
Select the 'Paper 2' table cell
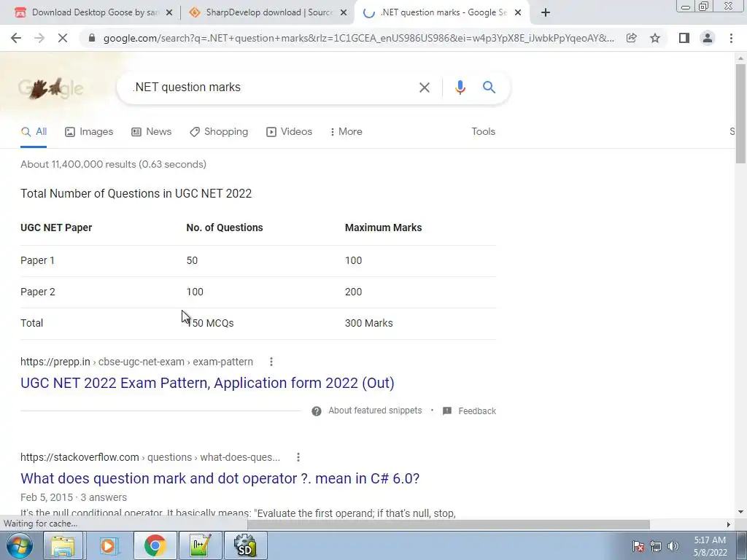(x=38, y=292)
